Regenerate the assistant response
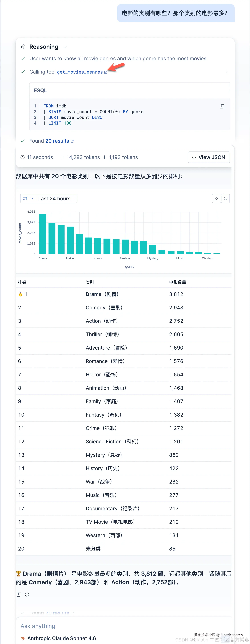This screenshot has height=644, width=250. pyautogui.click(x=27, y=595)
